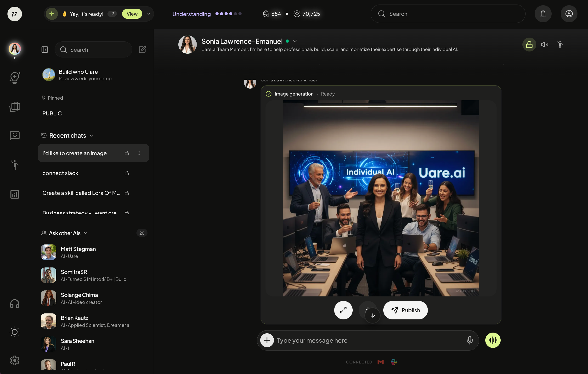Select the PUBLIC pinned item
The width and height of the screenshot is (588, 374).
[52, 113]
